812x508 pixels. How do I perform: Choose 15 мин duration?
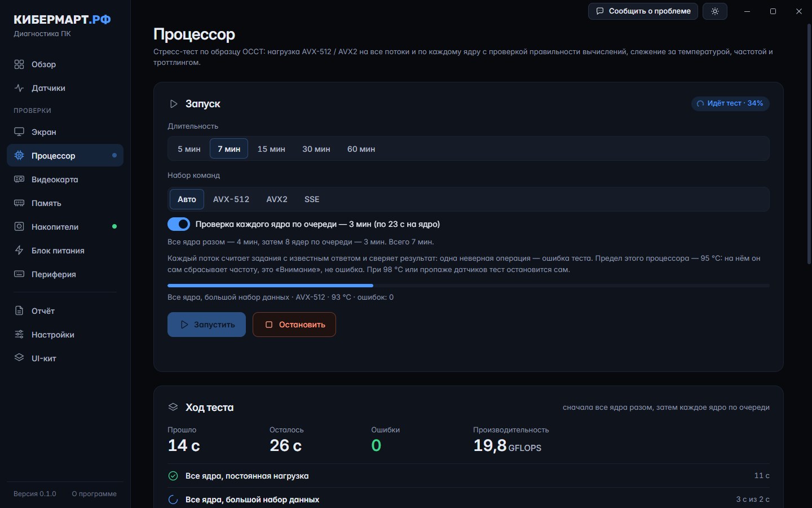click(271, 149)
